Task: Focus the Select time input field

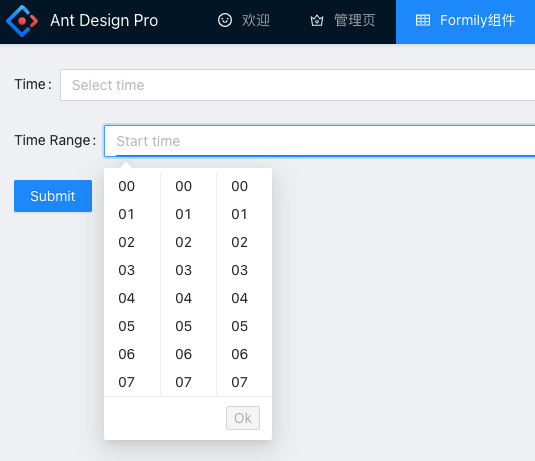Action: (x=298, y=85)
